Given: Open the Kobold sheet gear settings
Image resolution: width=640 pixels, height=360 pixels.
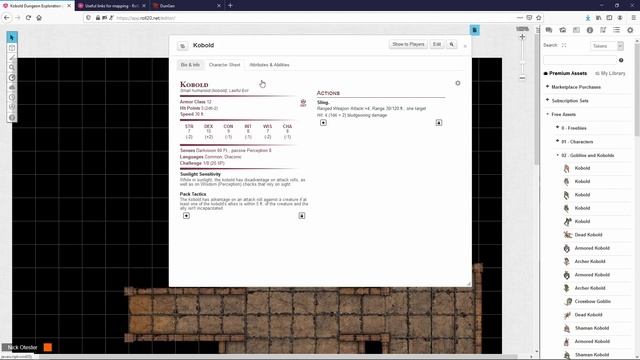Looking at the screenshot, I should 458,83.
